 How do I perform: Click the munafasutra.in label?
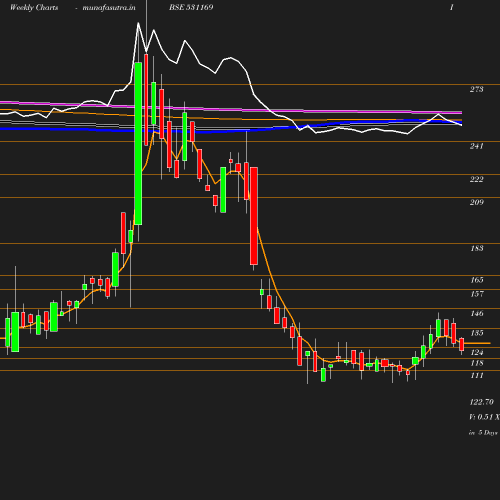(x=109, y=8)
